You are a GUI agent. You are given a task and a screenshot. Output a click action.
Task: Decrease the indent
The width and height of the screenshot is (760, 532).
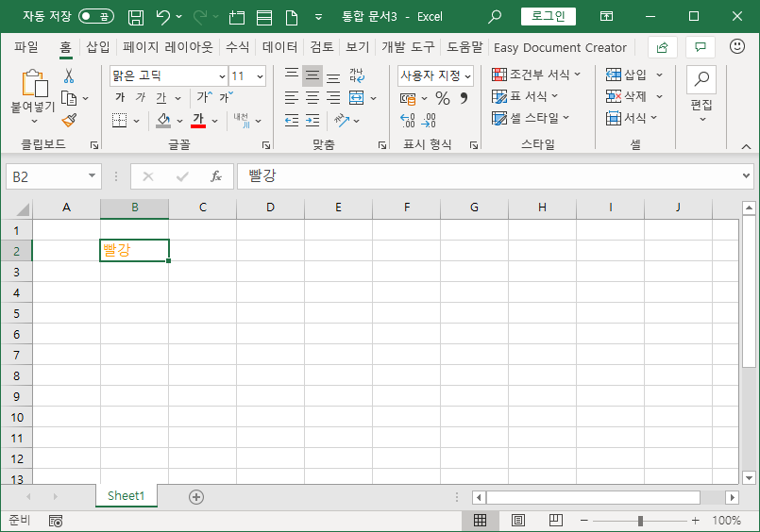292,120
